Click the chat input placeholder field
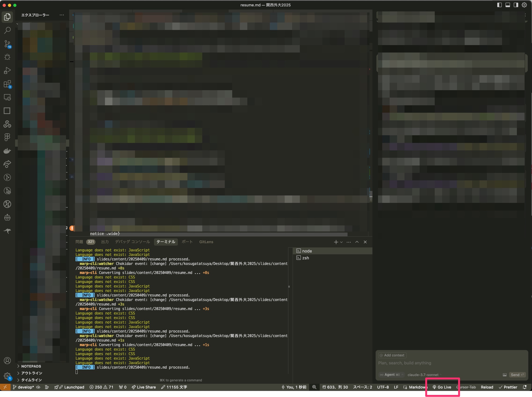Viewport: 532px width, 397px height. [x=405, y=363]
